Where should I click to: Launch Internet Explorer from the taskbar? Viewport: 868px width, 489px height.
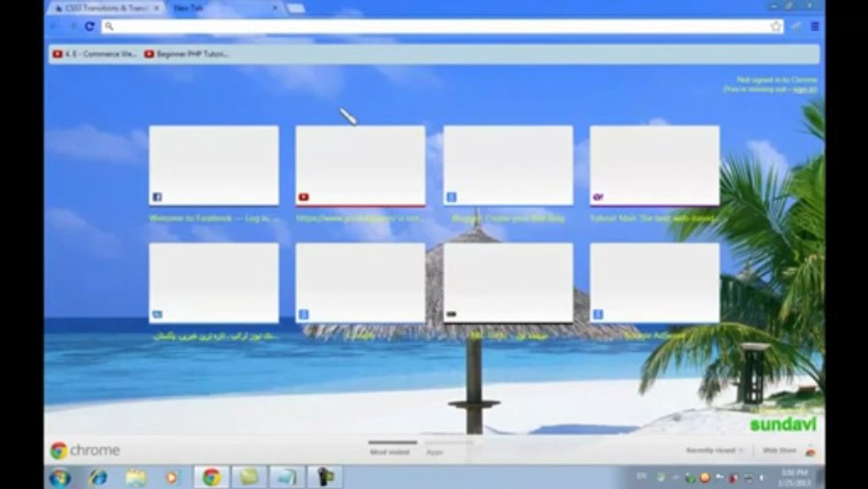coord(98,477)
